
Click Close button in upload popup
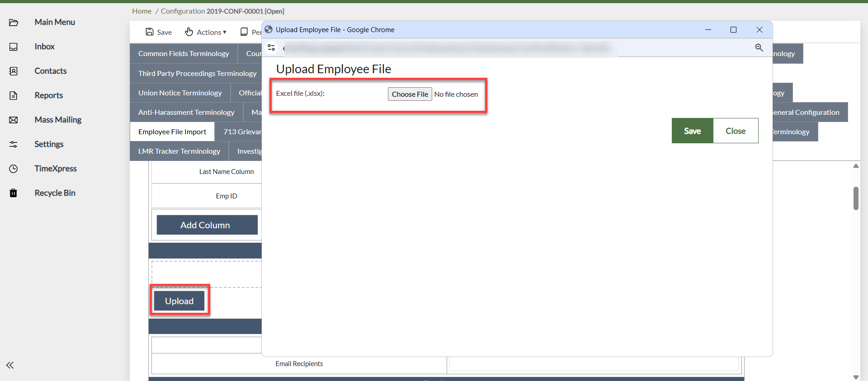pyautogui.click(x=736, y=131)
